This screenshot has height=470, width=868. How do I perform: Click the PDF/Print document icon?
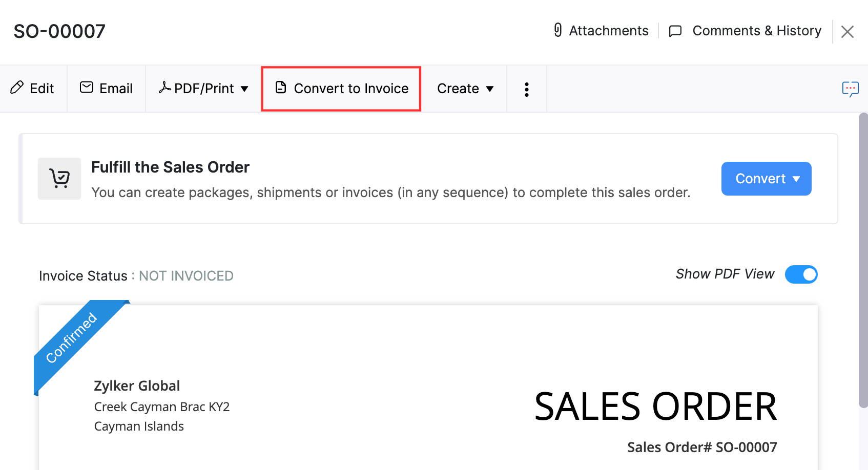pos(165,88)
